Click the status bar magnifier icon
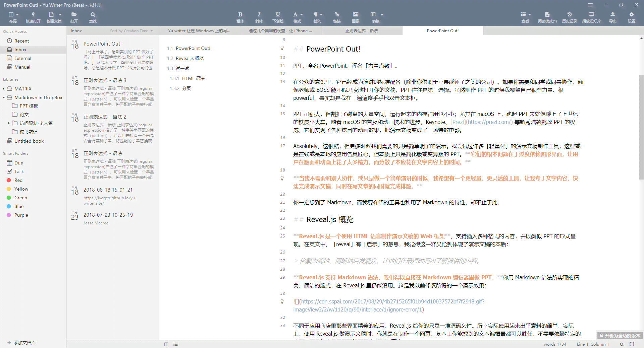The height and width of the screenshot is (348, 644). pos(622,344)
